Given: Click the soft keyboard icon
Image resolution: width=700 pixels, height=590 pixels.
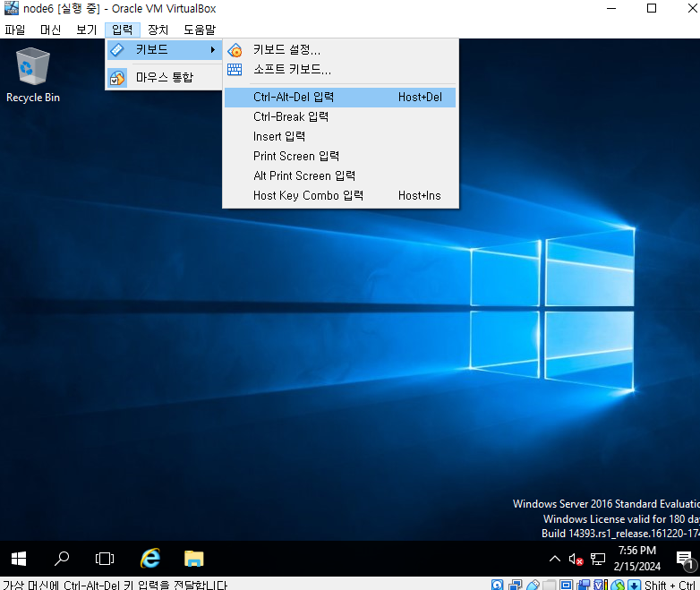Looking at the screenshot, I should [x=235, y=69].
